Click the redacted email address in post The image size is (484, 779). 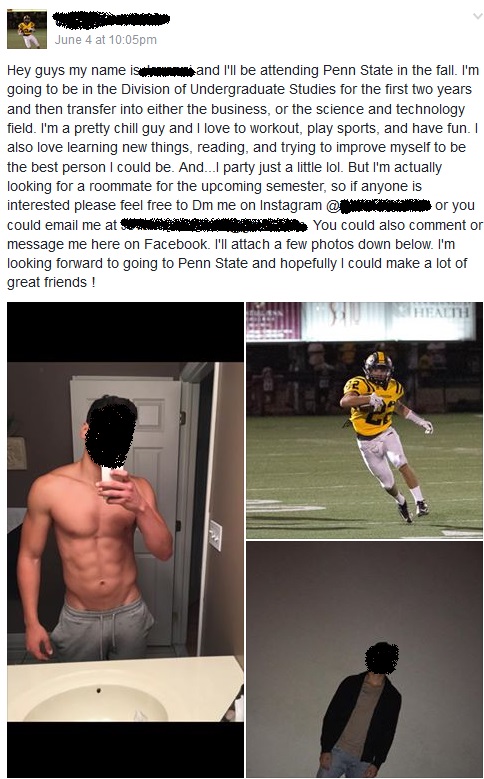pyautogui.click(x=214, y=225)
